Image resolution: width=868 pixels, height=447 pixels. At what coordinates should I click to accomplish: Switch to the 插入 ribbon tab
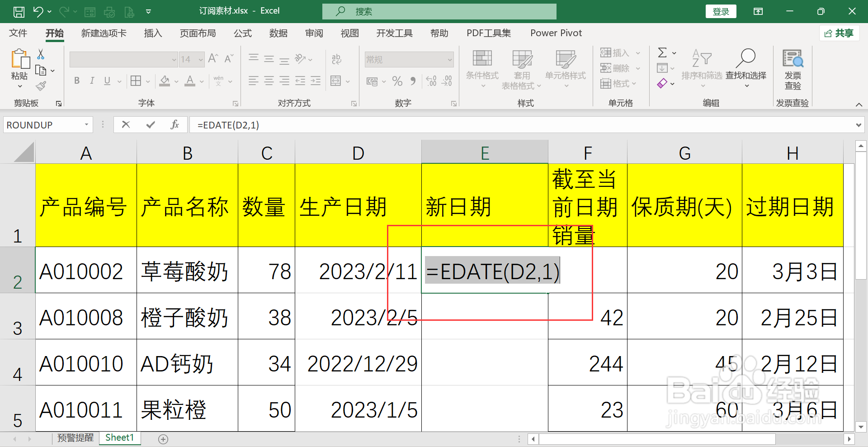pyautogui.click(x=153, y=33)
